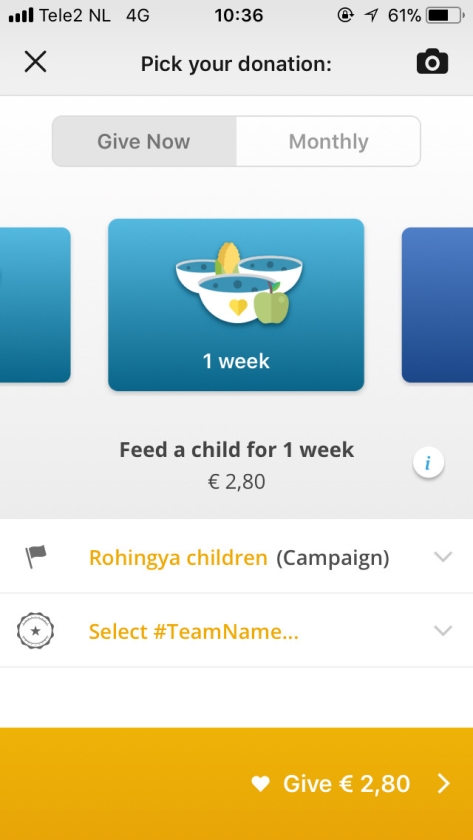This screenshot has width=473, height=840.
Task: Select the next dark blue card on right
Action: [x=437, y=305]
